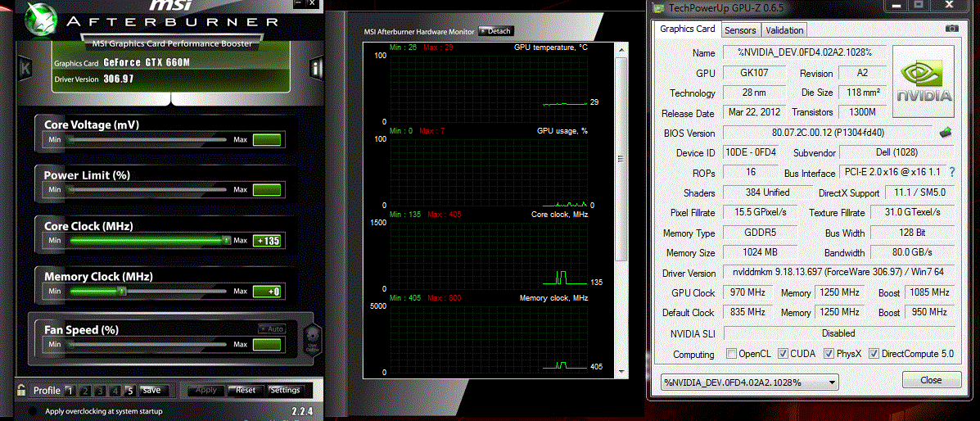The image size is (980, 421).
Task: Click the bus interface question mark icon
Action: (952, 172)
